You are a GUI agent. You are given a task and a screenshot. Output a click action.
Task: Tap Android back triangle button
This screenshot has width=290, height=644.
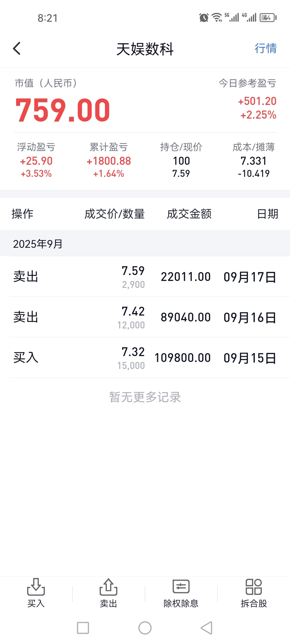[x=206, y=628]
